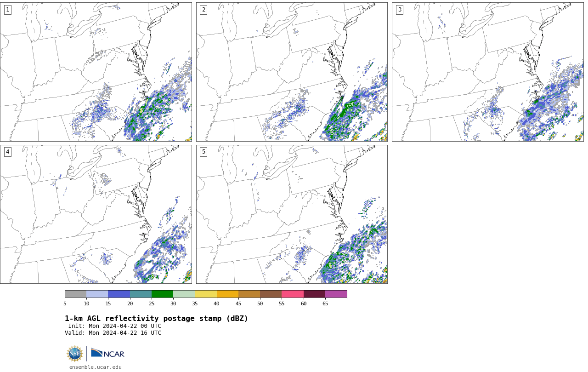
Task: Select the purple 65+ dBZ swatch
Action: (336, 294)
